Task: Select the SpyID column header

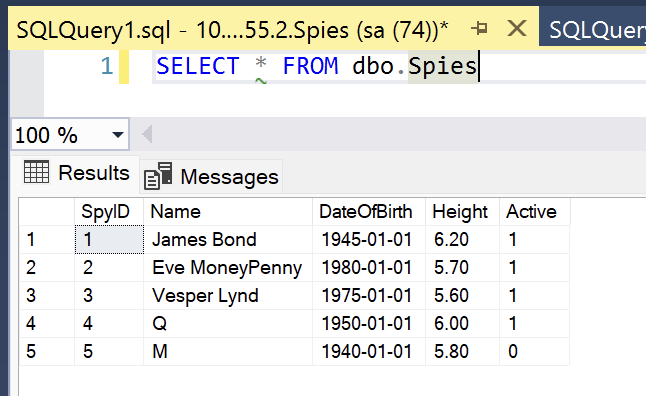Action: tap(109, 212)
